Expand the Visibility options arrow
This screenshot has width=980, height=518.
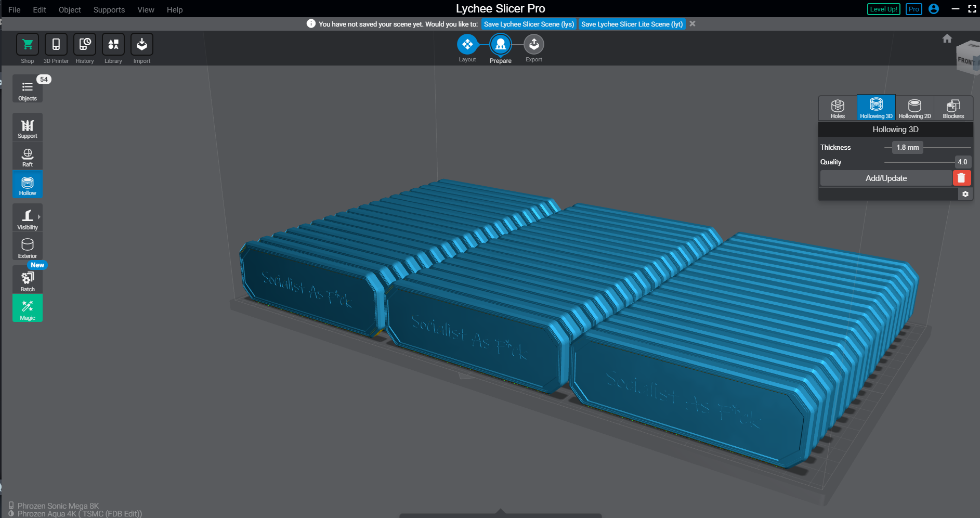point(39,217)
